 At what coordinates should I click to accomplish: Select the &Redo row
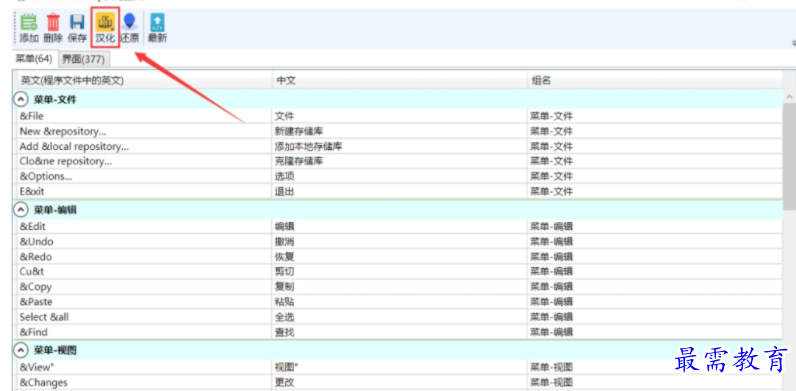click(x=399, y=256)
